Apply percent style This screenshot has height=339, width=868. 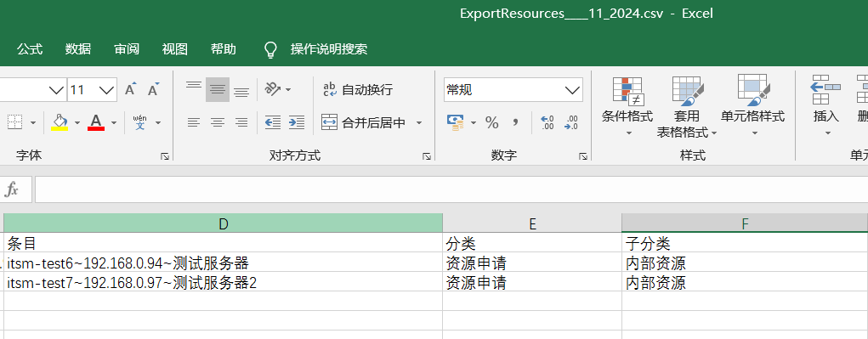491,122
